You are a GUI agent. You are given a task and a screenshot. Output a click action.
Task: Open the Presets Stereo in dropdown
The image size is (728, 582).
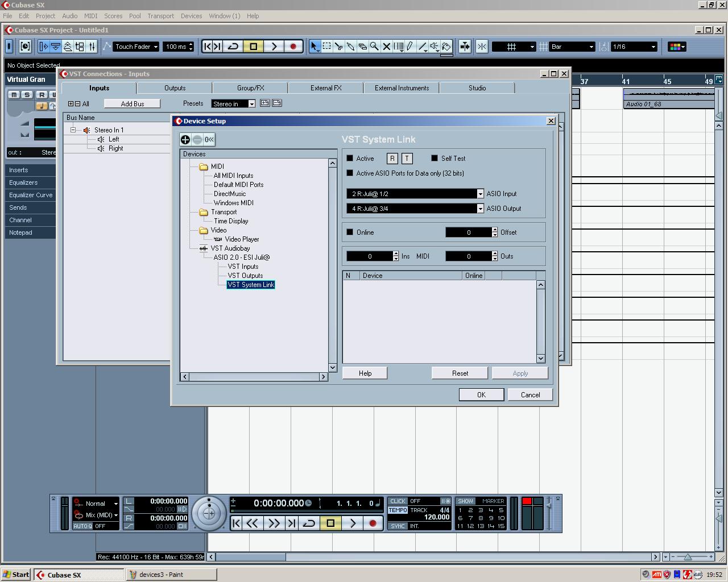251,103
